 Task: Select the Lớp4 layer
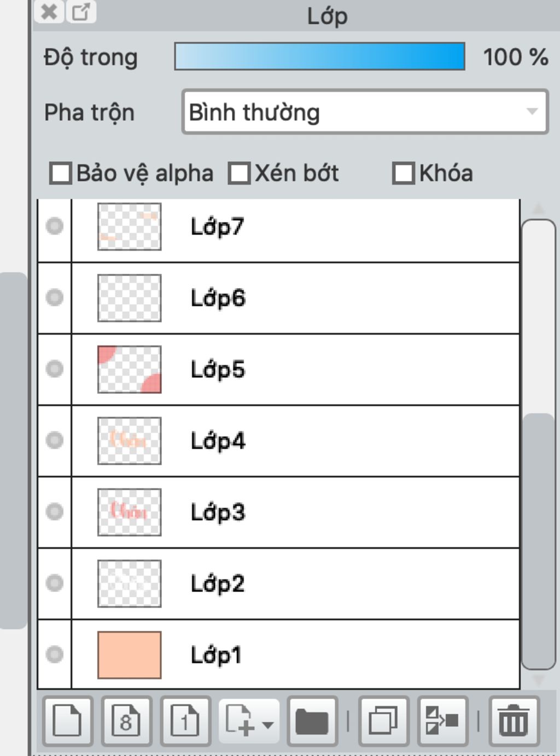[x=295, y=441]
